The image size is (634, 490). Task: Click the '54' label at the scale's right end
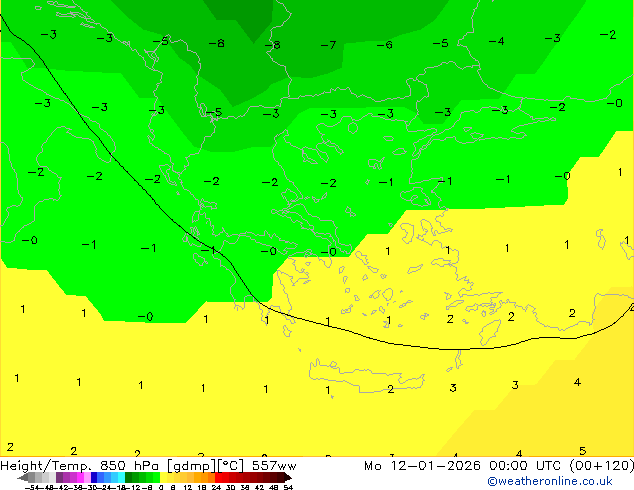point(288,487)
